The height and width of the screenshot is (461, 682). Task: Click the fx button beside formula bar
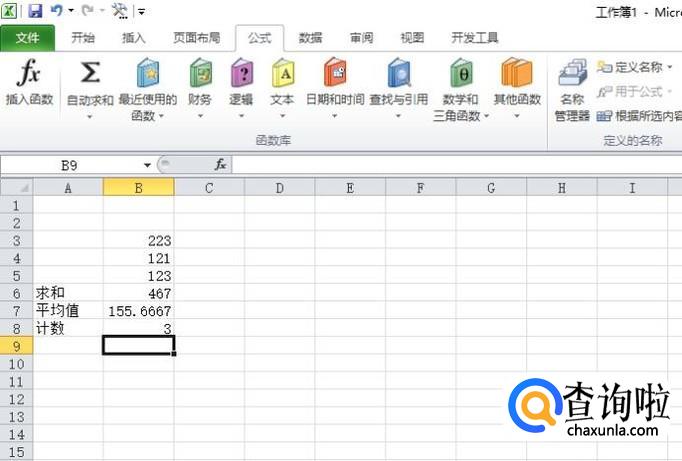click(x=221, y=165)
